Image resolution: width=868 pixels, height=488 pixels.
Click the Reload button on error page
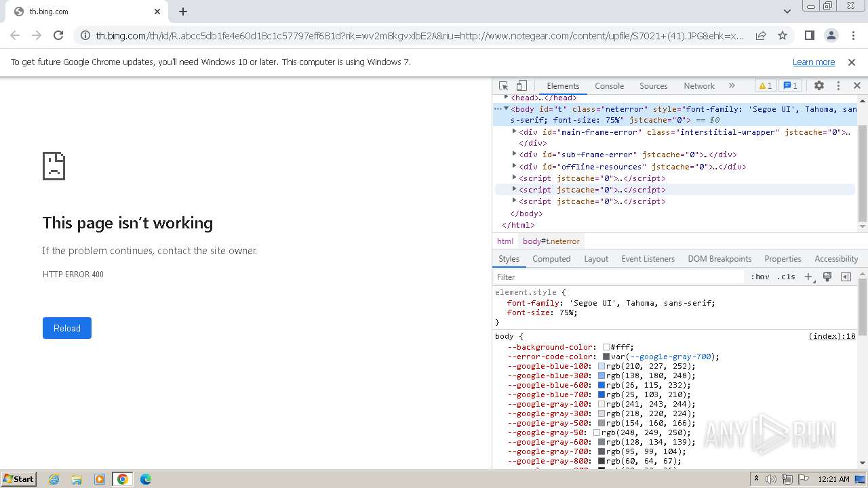click(67, 328)
